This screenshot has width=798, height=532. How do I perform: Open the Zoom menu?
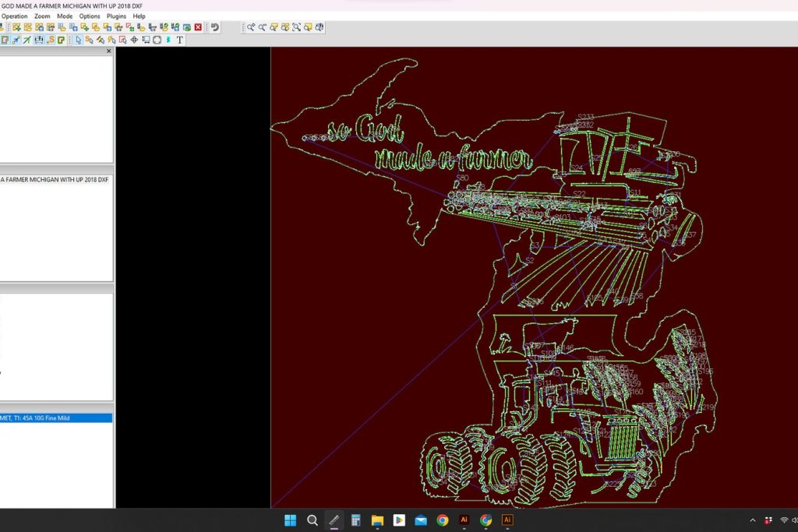tap(42, 16)
